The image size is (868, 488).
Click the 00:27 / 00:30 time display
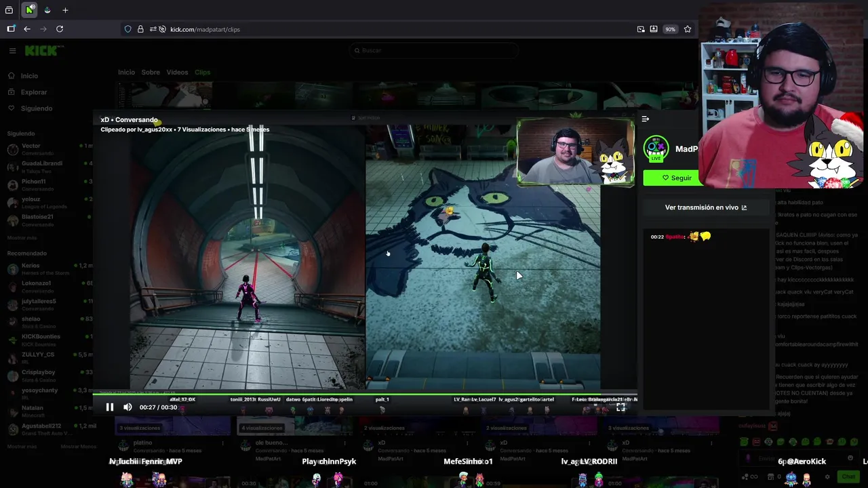point(158,407)
